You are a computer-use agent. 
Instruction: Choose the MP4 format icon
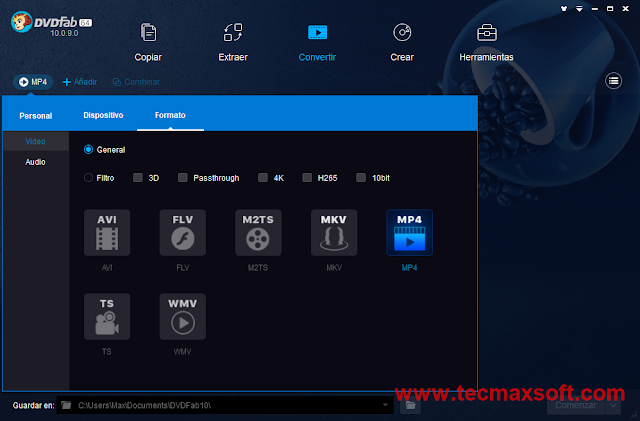tap(409, 233)
